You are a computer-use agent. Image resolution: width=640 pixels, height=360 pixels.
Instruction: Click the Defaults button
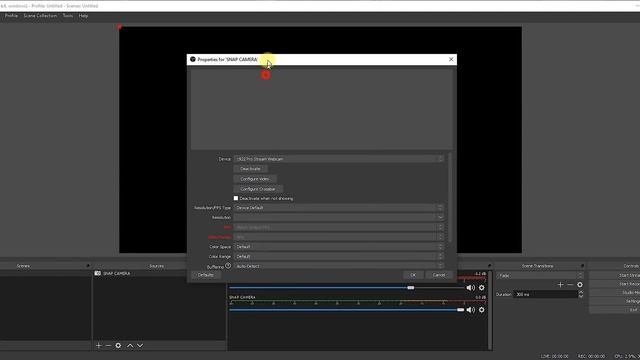coord(206,275)
